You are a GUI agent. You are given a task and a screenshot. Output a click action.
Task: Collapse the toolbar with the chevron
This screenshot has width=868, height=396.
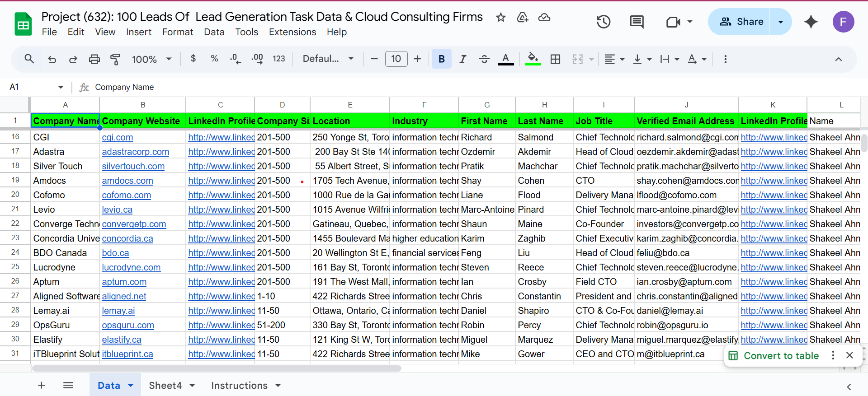click(x=838, y=59)
